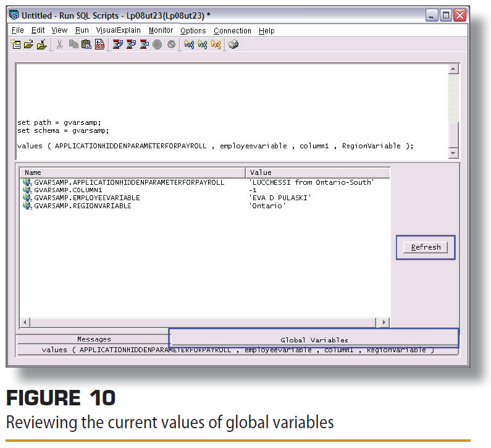Click the Name column header
This screenshot has height=448, width=491.
[x=132, y=172]
